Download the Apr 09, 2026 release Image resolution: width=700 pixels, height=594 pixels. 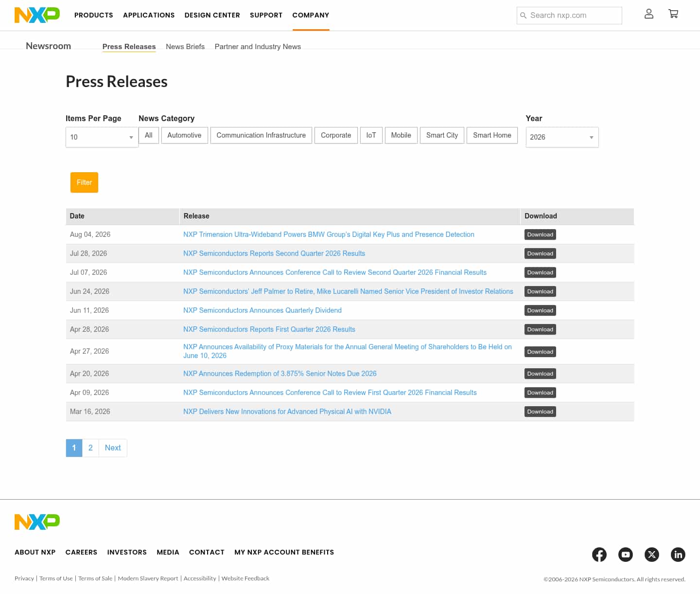[540, 393]
